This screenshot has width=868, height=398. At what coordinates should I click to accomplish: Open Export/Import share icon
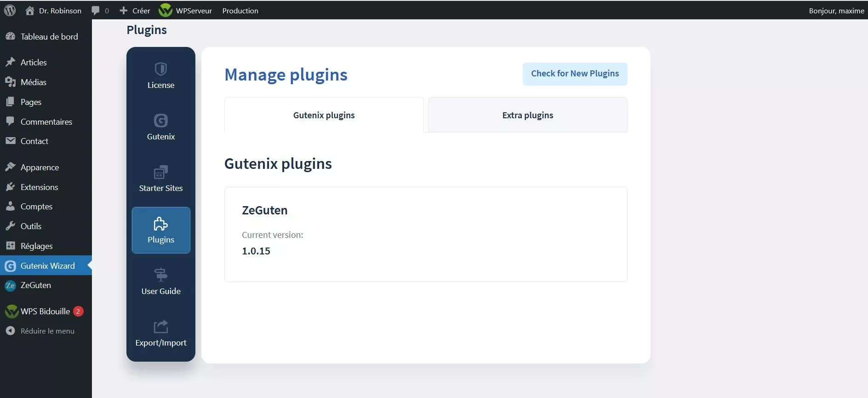pyautogui.click(x=161, y=327)
